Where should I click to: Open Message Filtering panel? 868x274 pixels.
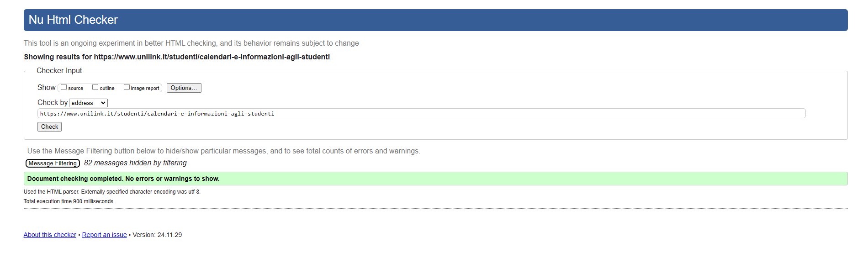click(x=53, y=163)
